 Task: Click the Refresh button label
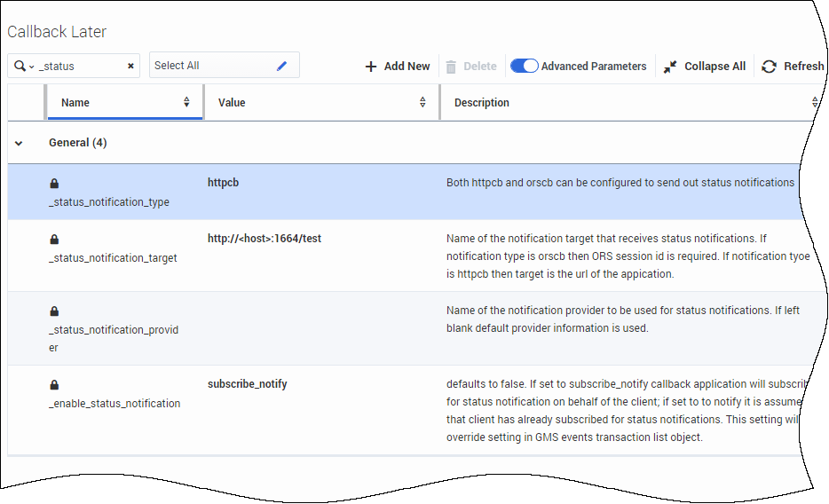click(803, 67)
